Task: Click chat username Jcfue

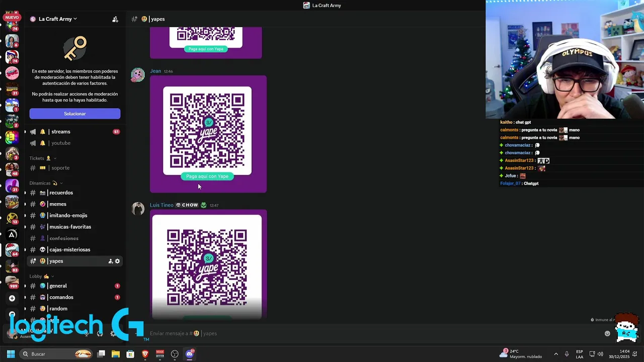Action: point(510,176)
